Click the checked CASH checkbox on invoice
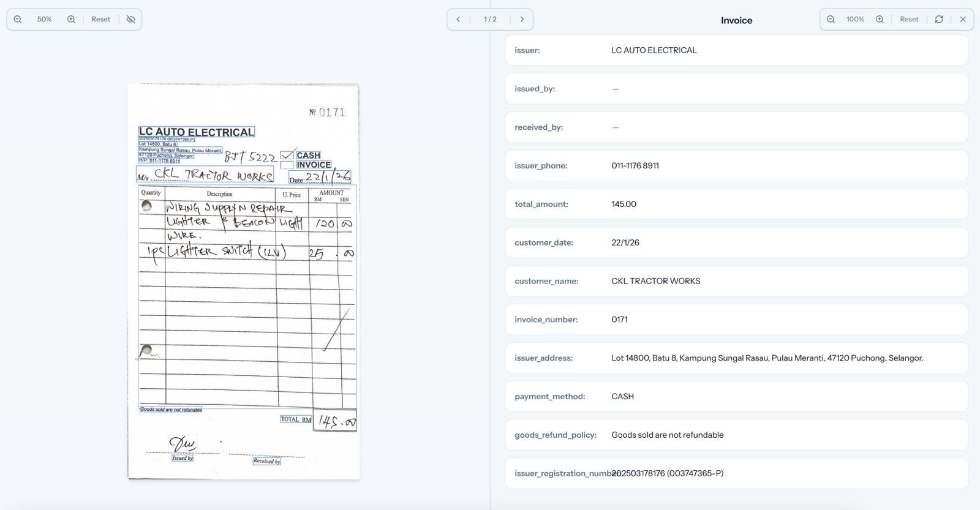Image resolution: width=980 pixels, height=510 pixels. pyautogui.click(x=287, y=156)
